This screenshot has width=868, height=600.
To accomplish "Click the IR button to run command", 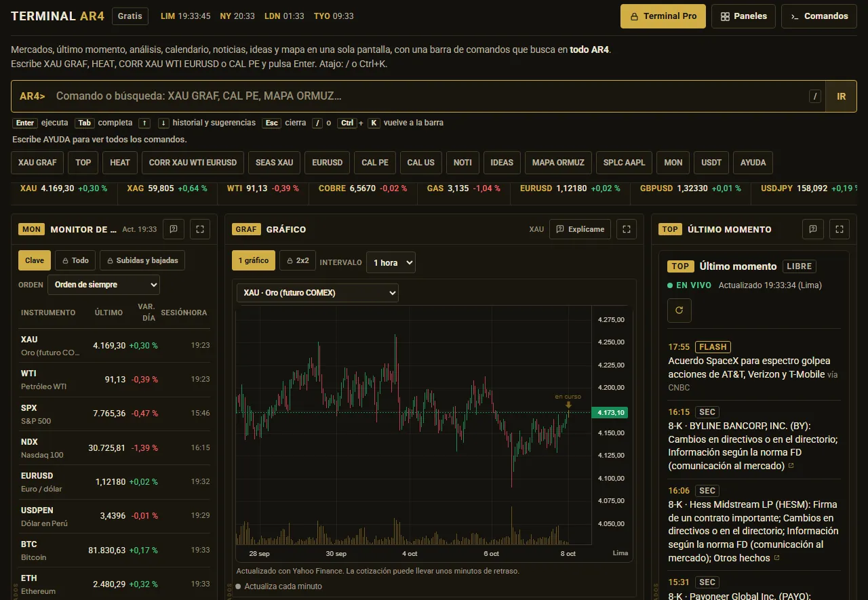I will pyautogui.click(x=842, y=96).
